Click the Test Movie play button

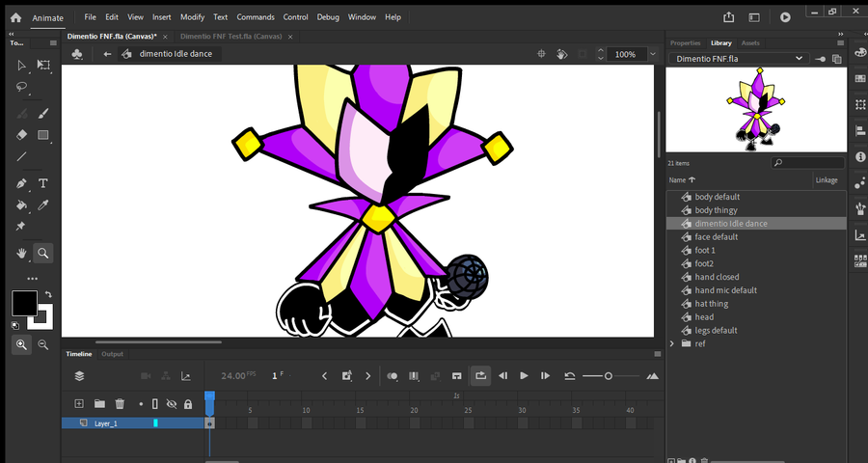click(785, 17)
